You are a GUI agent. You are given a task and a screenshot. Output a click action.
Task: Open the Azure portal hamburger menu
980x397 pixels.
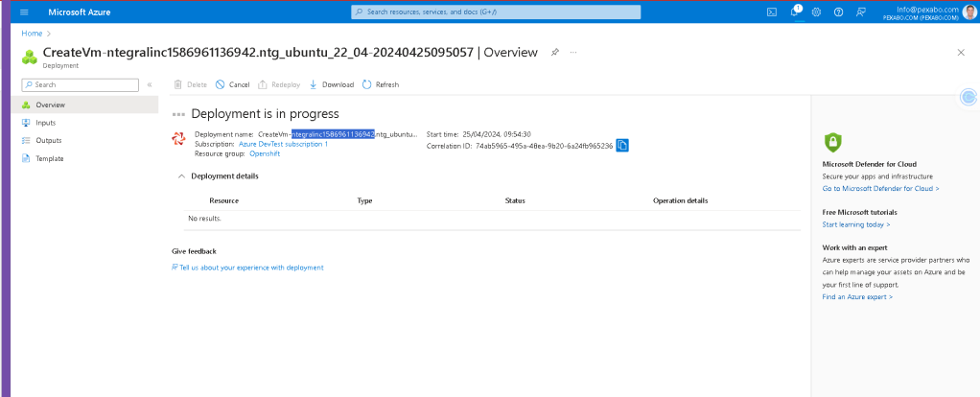[x=24, y=12]
